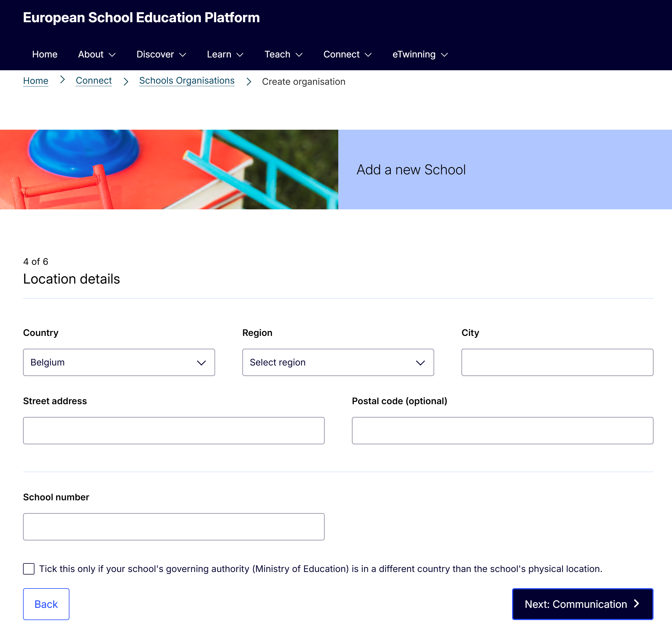Viewport: 672px width, 632px height.
Task: Click the playground banner image
Action: tap(169, 169)
